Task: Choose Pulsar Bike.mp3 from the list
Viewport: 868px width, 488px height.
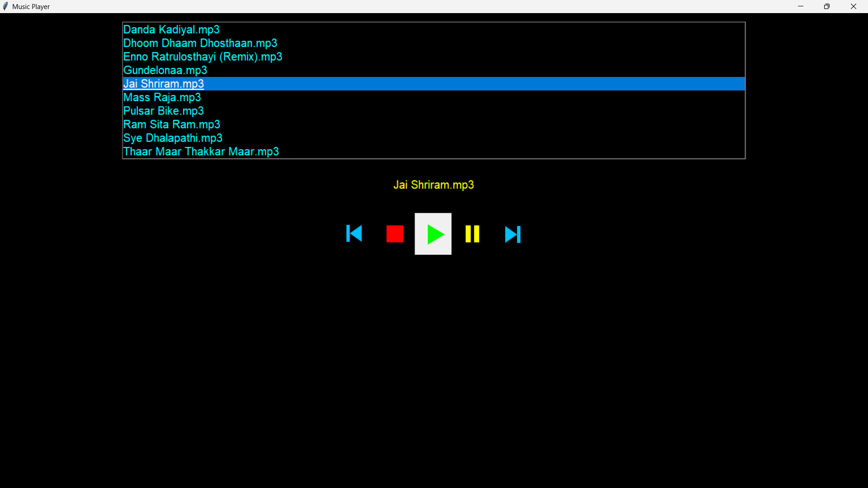Action: click(x=163, y=111)
